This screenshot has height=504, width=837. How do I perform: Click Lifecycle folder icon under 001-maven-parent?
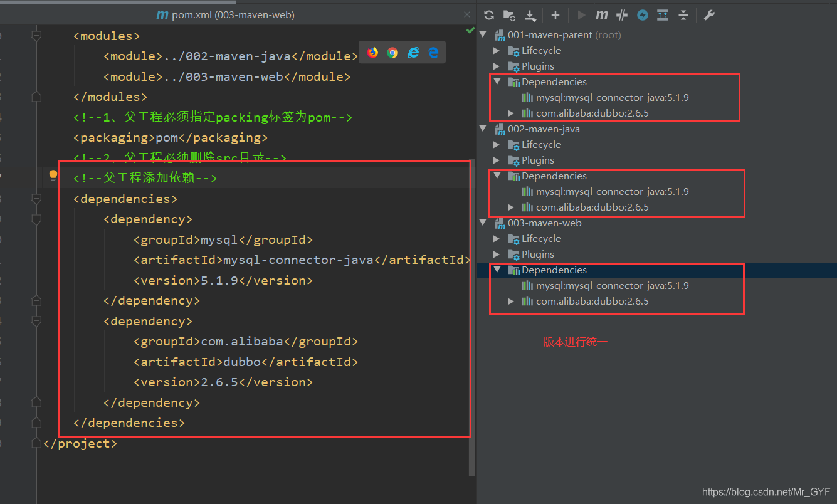tap(513, 50)
